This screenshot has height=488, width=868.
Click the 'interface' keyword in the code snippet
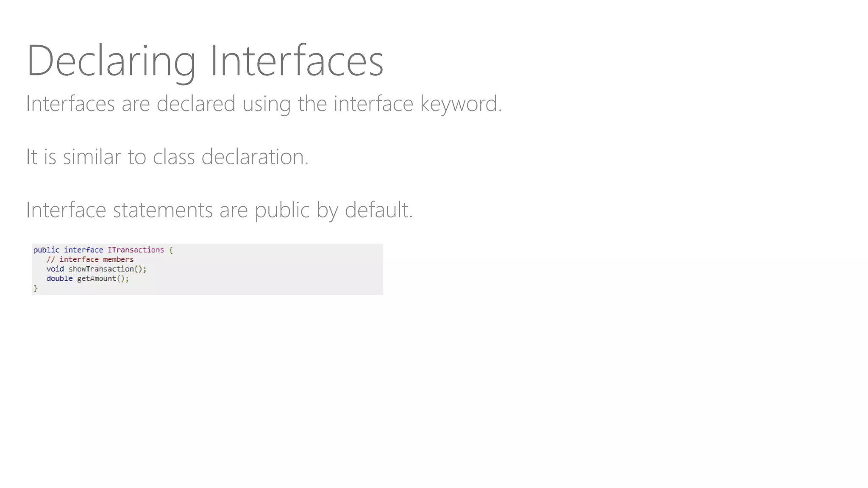[83, 250]
